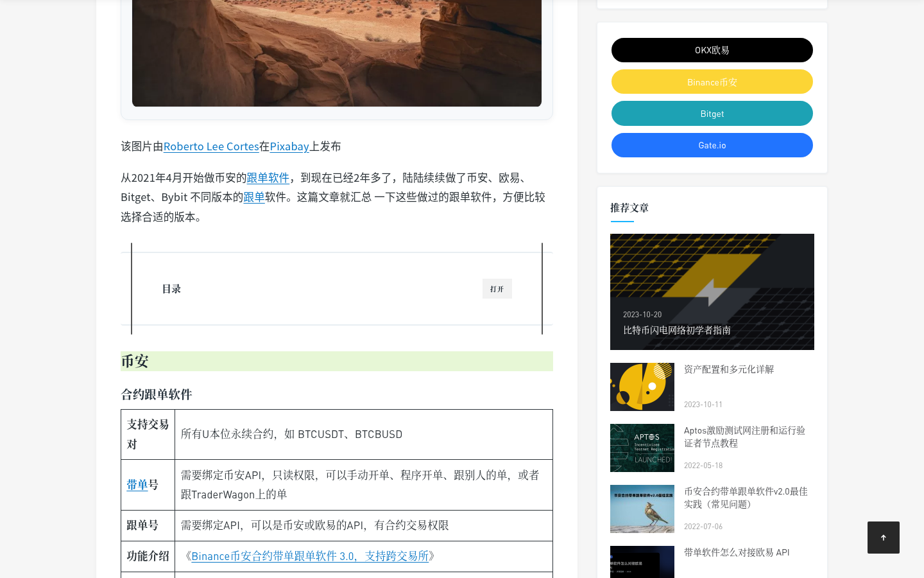Expand the 目录 with 打开 button
The width and height of the screenshot is (924, 578).
coord(497,289)
